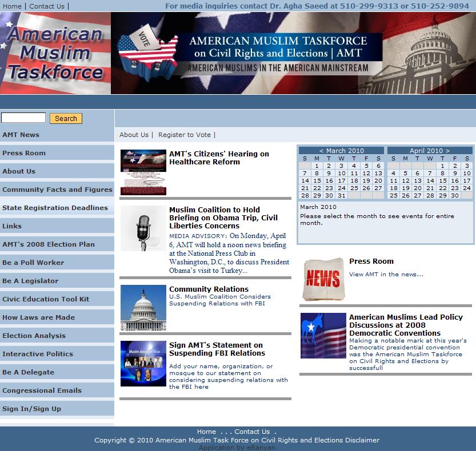
Task: Open Election Analysis in the sidebar
Action: (x=57, y=336)
